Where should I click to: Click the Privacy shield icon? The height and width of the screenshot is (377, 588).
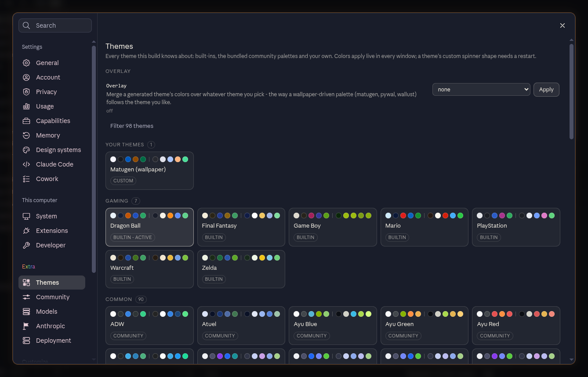point(26,92)
